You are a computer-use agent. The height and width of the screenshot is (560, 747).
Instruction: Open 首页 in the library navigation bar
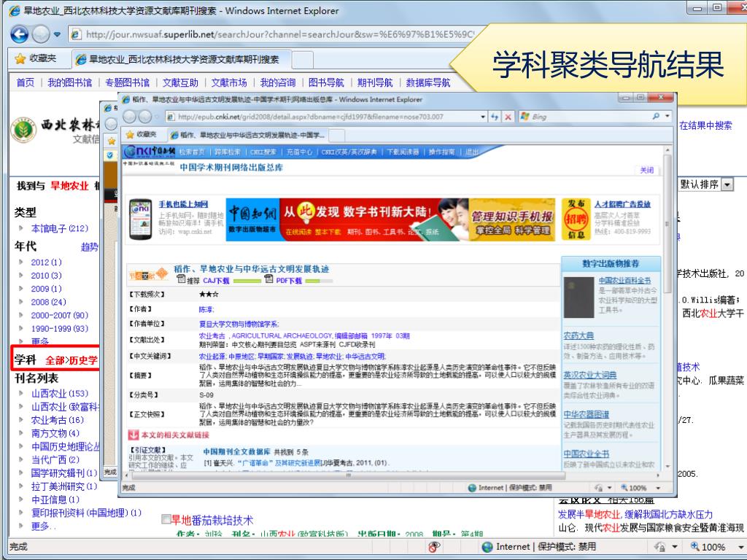tap(26, 83)
